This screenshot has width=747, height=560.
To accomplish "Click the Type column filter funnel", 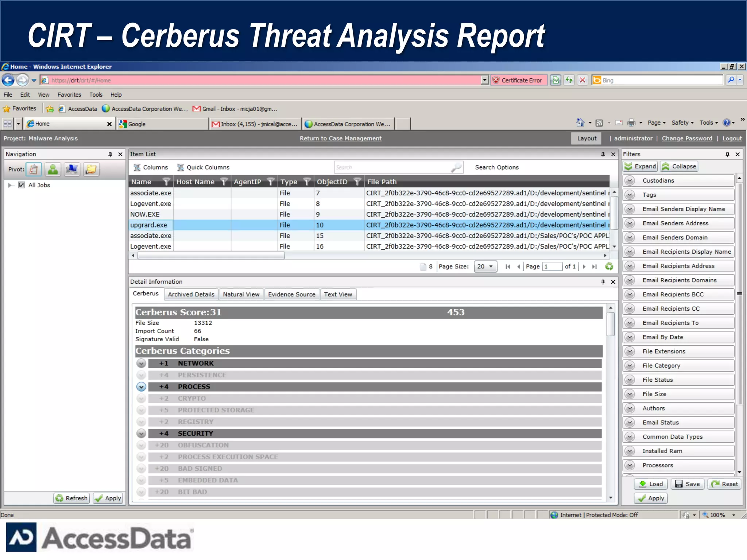I will point(307,182).
